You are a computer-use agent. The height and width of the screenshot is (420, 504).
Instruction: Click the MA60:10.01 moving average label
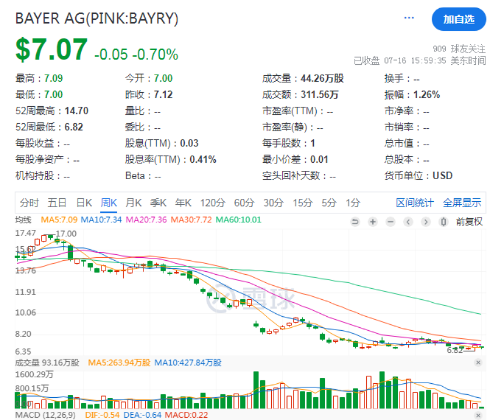(239, 220)
